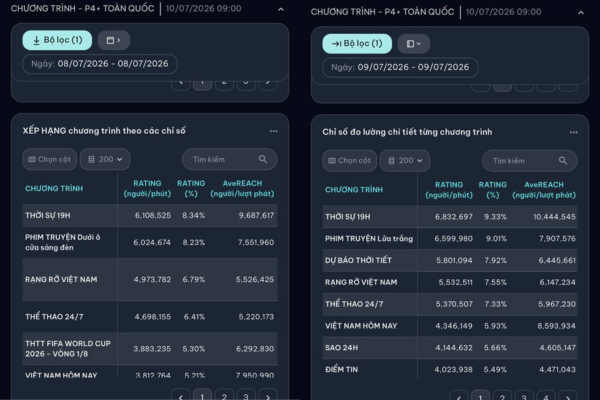Select date range 09/07/2026 - 09/07/2026 chip

click(400, 67)
